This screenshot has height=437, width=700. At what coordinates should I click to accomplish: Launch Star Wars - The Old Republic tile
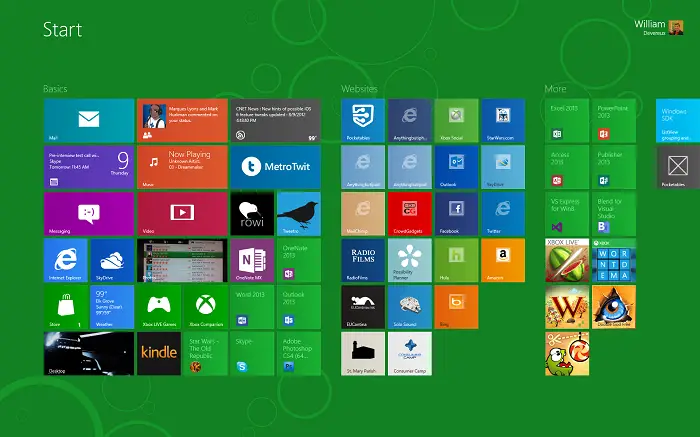pyautogui.click(x=205, y=354)
